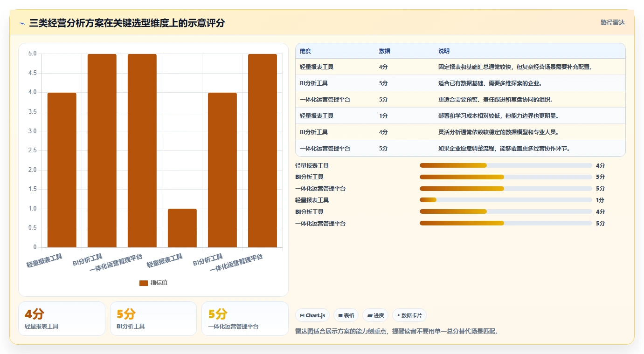644x354 pixels.
Task: Click the BI分析工具 chart bar reaching 5.0
Action: [x=102, y=150]
